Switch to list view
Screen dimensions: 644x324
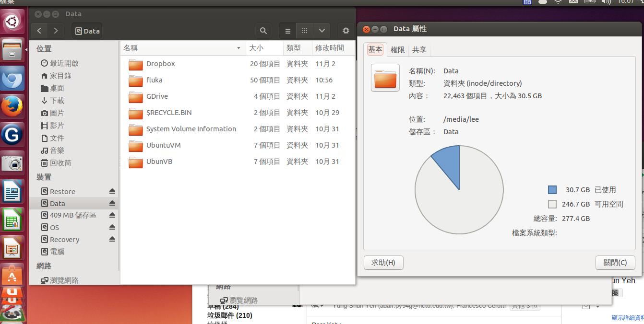point(287,31)
